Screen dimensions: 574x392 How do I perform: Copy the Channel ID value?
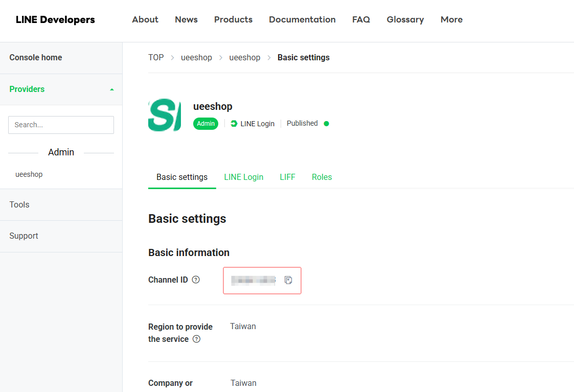[288, 280]
